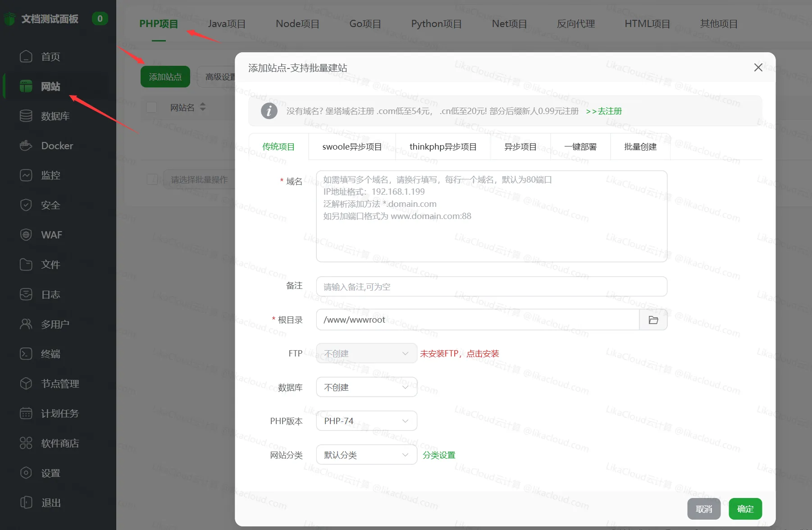Open the 安全 security panel
Viewport: 812px width, 530px height.
tap(50, 205)
